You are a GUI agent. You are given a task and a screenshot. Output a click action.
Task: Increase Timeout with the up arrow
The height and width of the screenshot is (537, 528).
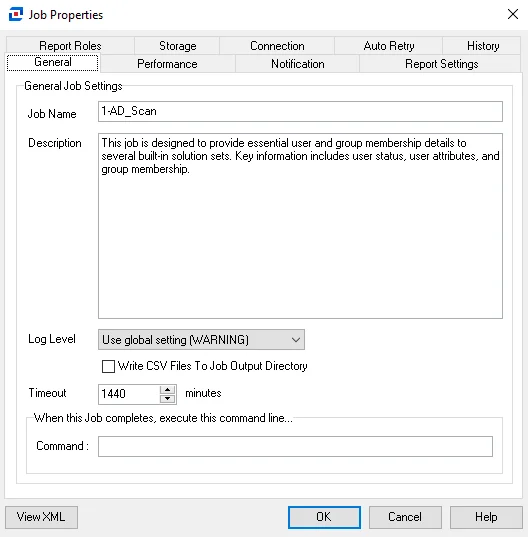click(x=167, y=390)
